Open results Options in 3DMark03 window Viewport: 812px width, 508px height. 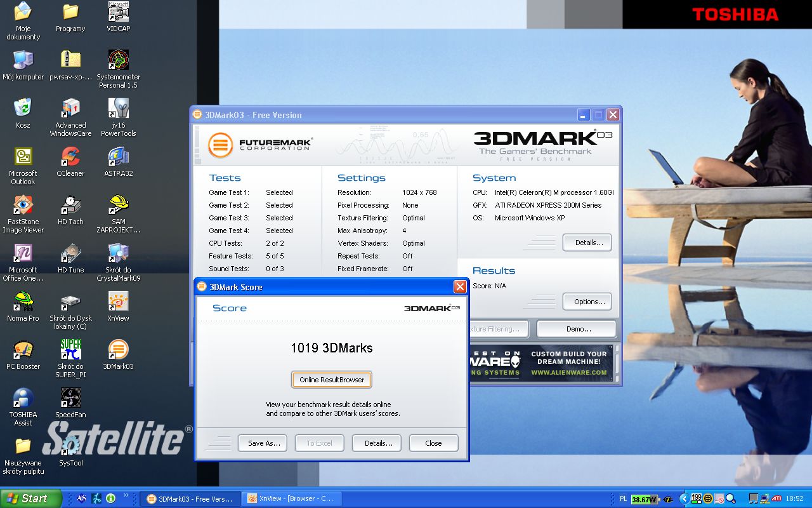tap(587, 302)
